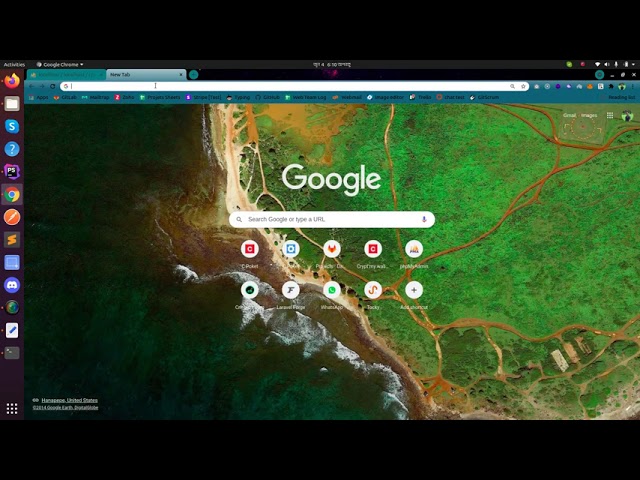The width and height of the screenshot is (640, 480).
Task: Open the Apps bookmark
Action: coord(38,97)
